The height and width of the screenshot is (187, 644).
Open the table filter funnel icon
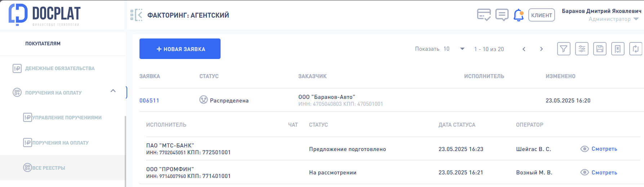click(x=564, y=49)
